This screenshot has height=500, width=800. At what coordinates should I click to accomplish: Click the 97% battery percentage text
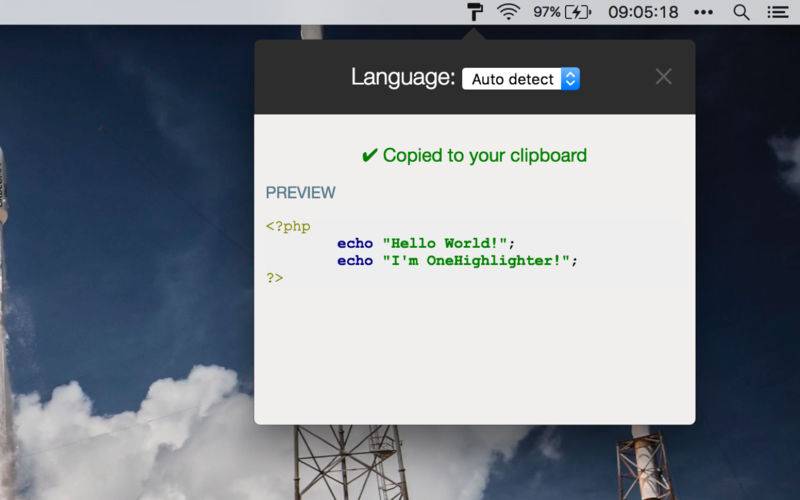pyautogui.click(x=547, y=12)
